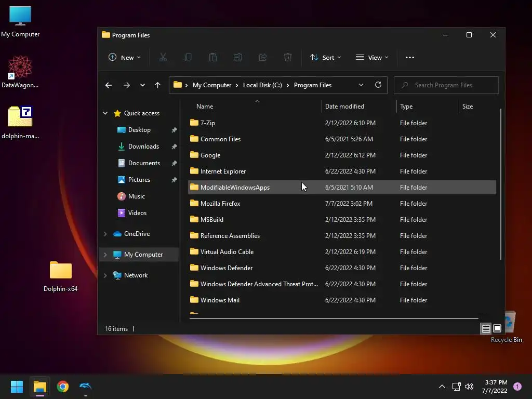
Task: Open the Sort dropdown menu
Action: 325,57
